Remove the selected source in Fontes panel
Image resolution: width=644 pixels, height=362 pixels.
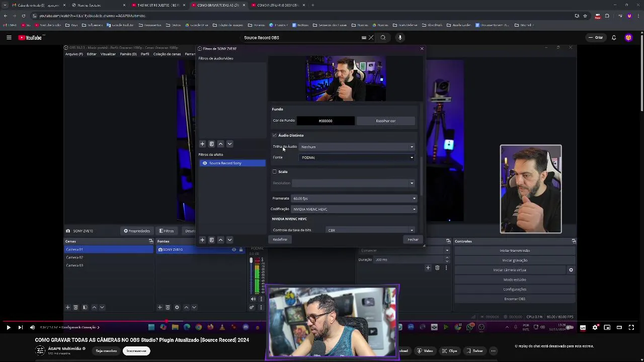tap(168, 307)
